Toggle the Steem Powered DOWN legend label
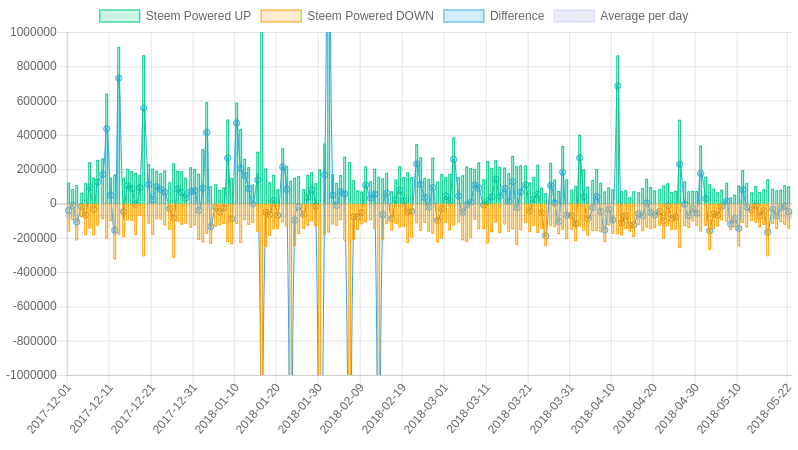The image size is (798, 450). (x=370, y=16)
